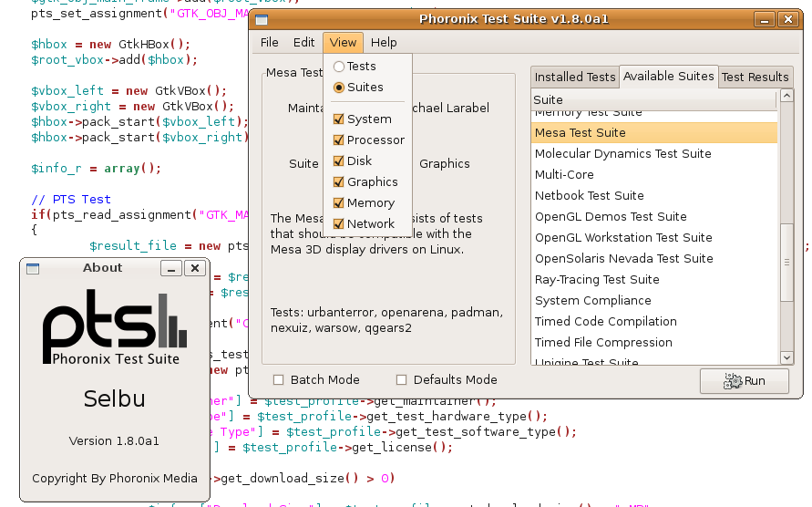Click scrollbar down arrow in suite list

pos(786,357)
